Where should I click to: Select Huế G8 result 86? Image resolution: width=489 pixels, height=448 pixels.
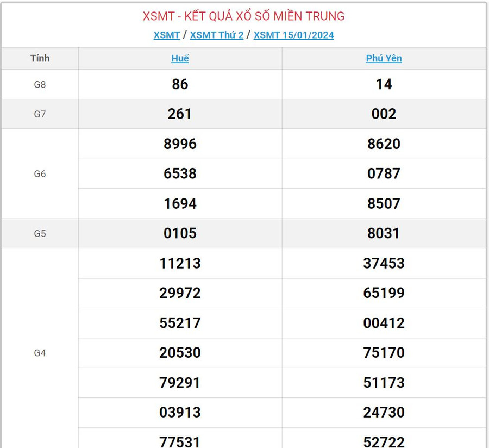point(180,84)
